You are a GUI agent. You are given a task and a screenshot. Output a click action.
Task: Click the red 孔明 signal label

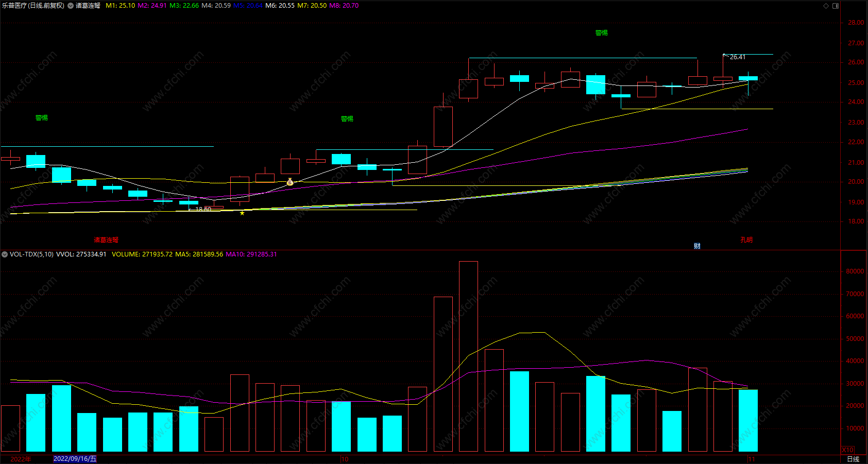746,240
